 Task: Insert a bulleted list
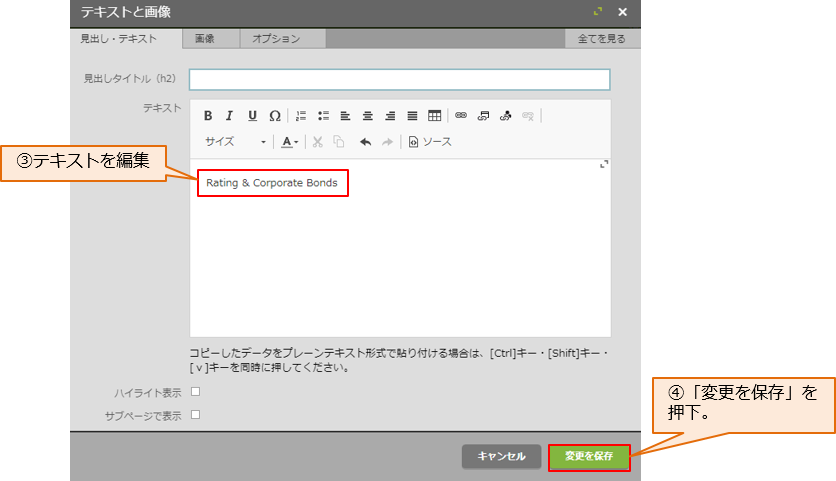click(323, 116)
